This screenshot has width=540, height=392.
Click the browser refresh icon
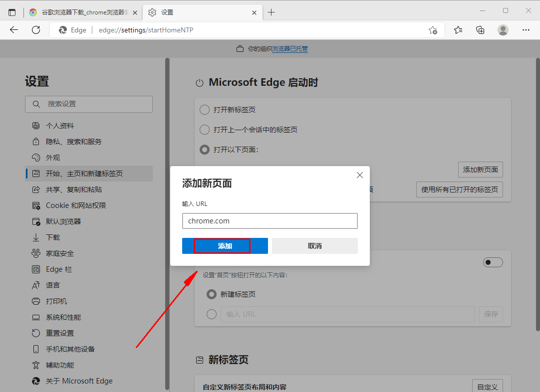point(36,30)
